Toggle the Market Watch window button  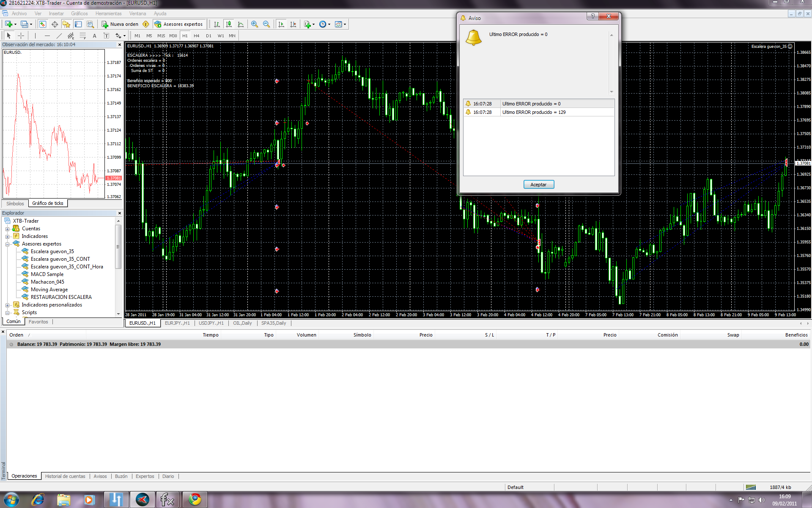coord(43,24)
